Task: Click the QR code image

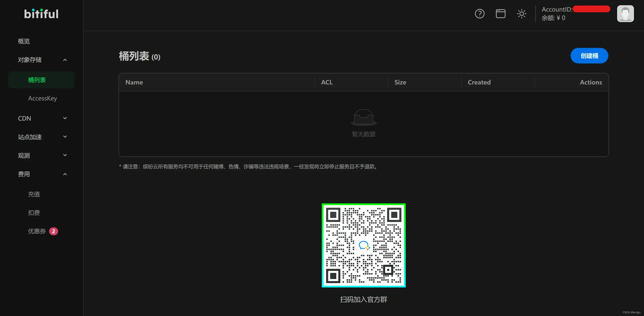Action: [x=364, y=245]
